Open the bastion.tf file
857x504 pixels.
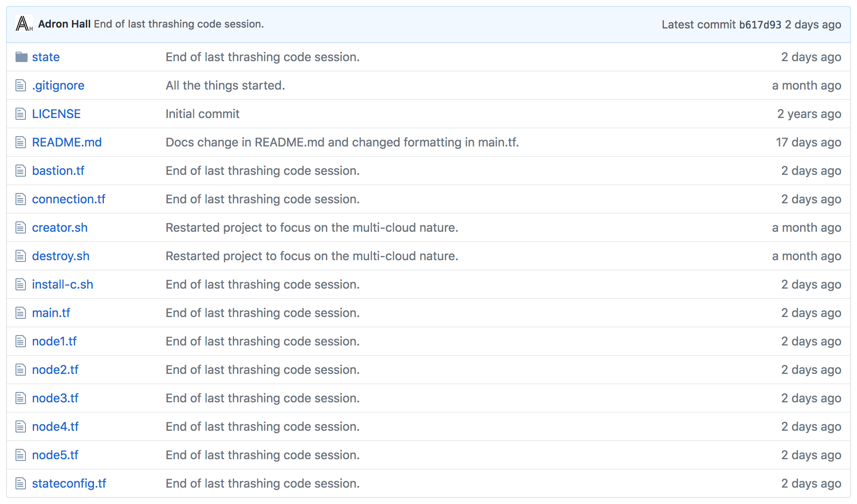pyautogui.click(x=58, y=171)
